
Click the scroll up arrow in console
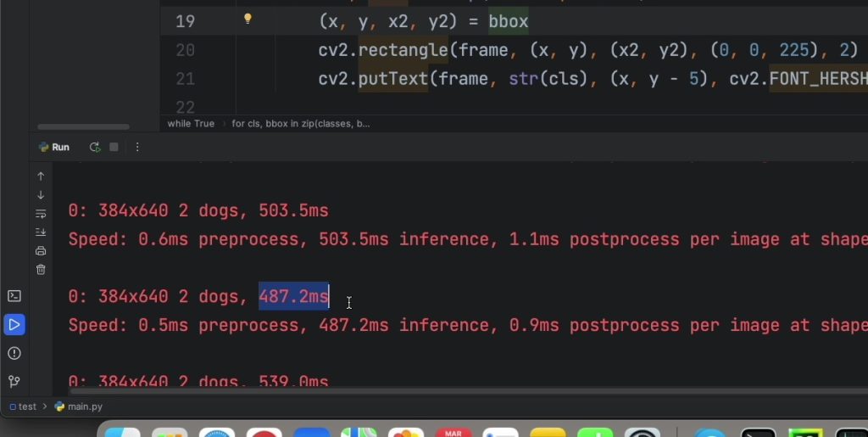41,176
